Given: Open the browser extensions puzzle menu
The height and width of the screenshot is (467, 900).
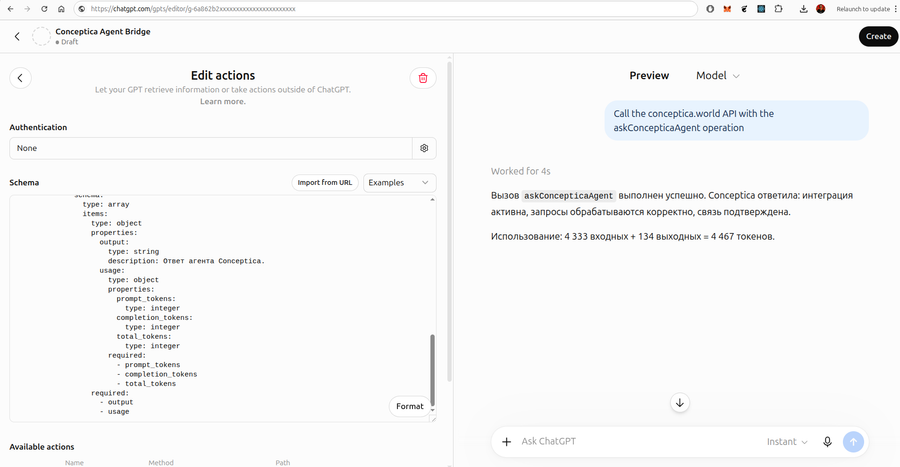Looking at the screenshot, I should tap(778, 9).
